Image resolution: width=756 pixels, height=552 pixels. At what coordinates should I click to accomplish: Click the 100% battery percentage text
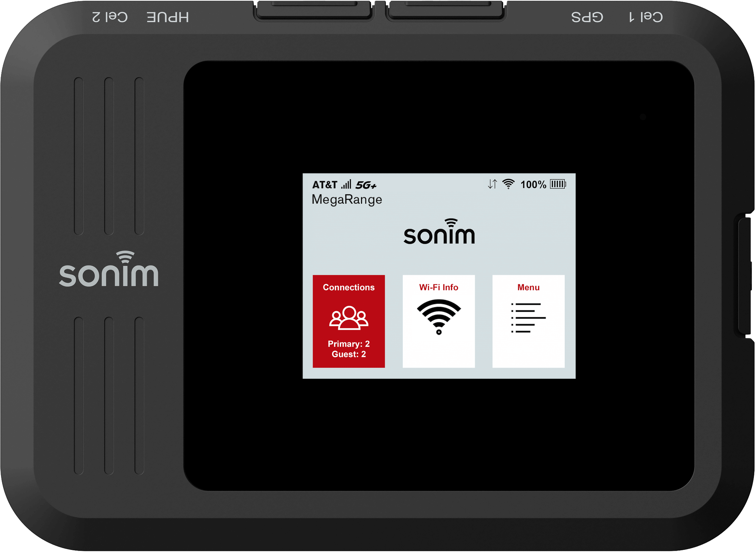click(533, 185)
